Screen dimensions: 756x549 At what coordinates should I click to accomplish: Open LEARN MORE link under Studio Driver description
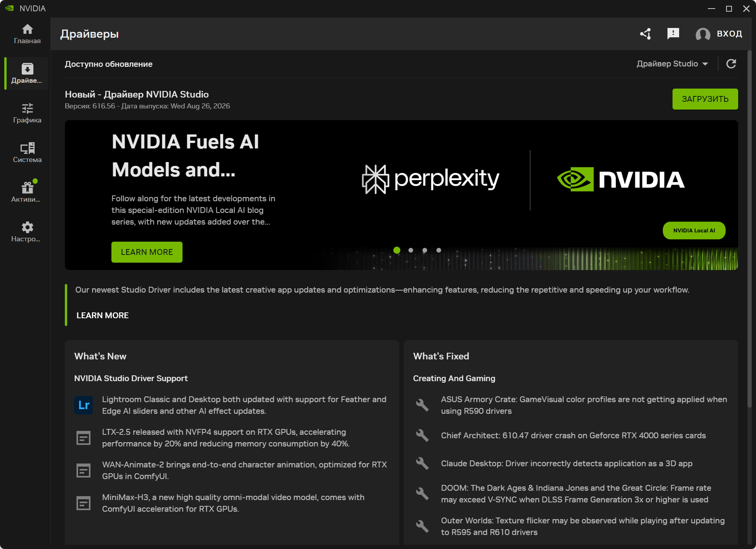(x=103, y=315)
